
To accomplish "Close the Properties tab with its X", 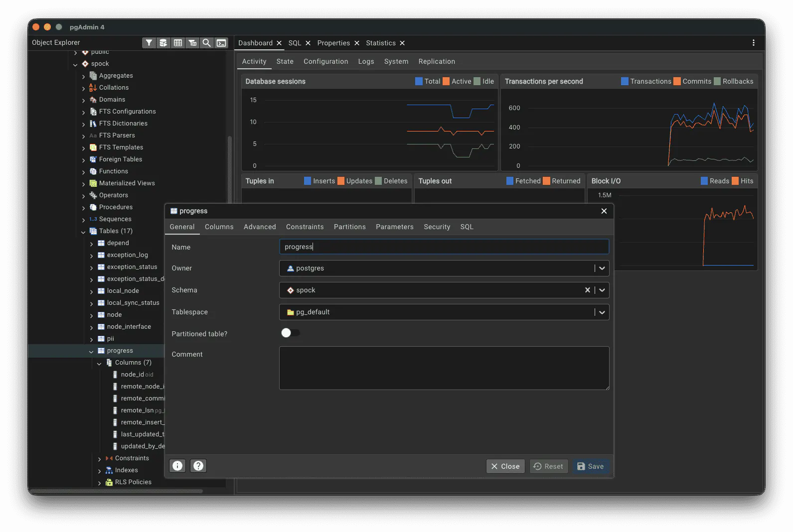I will point(357,43).
